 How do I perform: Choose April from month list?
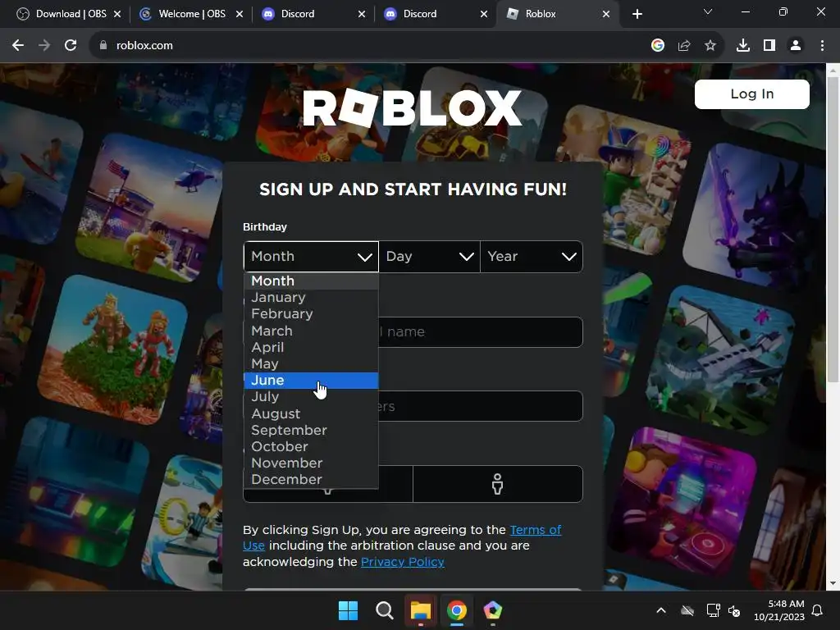click(311, 347)
